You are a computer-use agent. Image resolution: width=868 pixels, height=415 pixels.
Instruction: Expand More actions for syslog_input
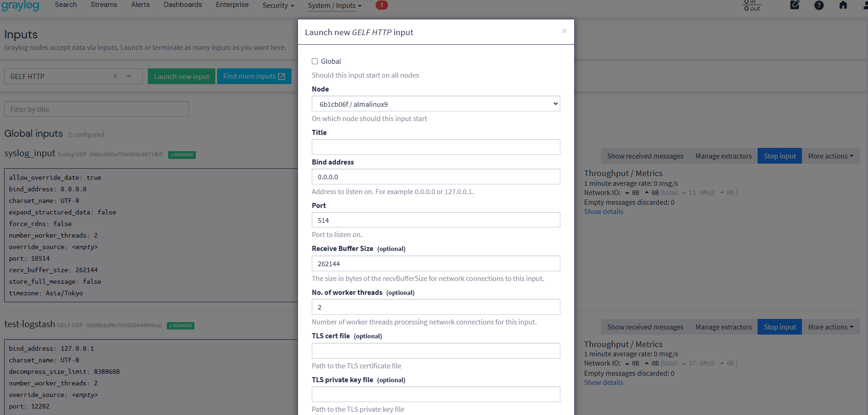click(x=830, y=156)
